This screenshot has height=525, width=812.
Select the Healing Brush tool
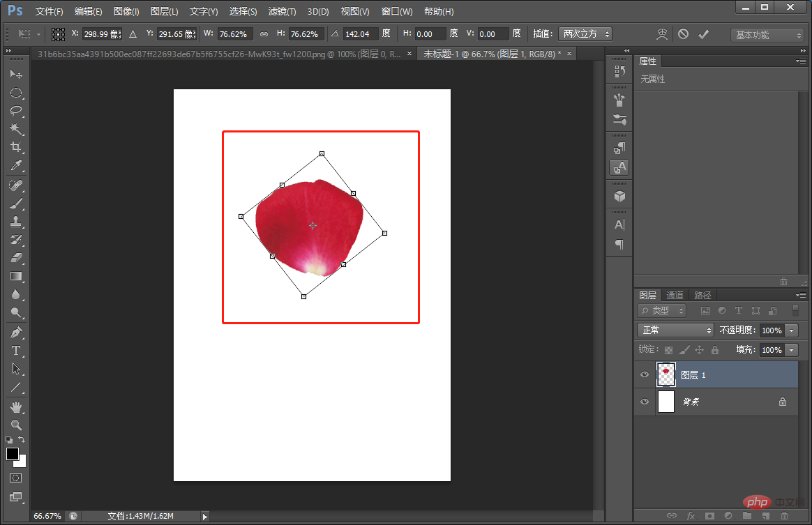pos(16,185)
